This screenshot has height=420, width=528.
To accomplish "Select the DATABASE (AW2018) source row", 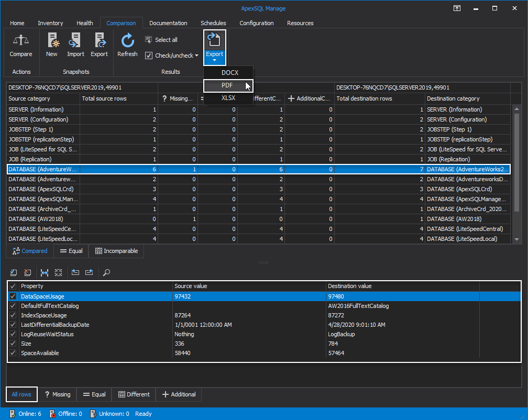I will point(43,219).
